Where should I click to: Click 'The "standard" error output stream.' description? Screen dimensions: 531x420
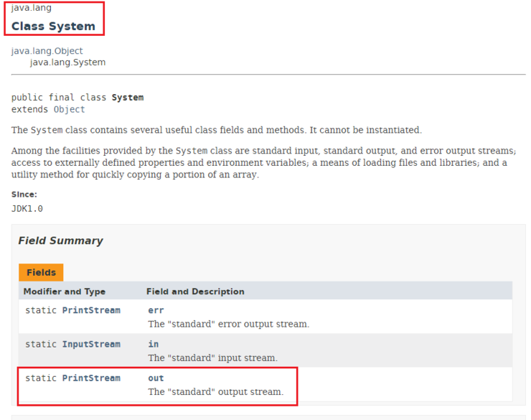coord(229,324)
